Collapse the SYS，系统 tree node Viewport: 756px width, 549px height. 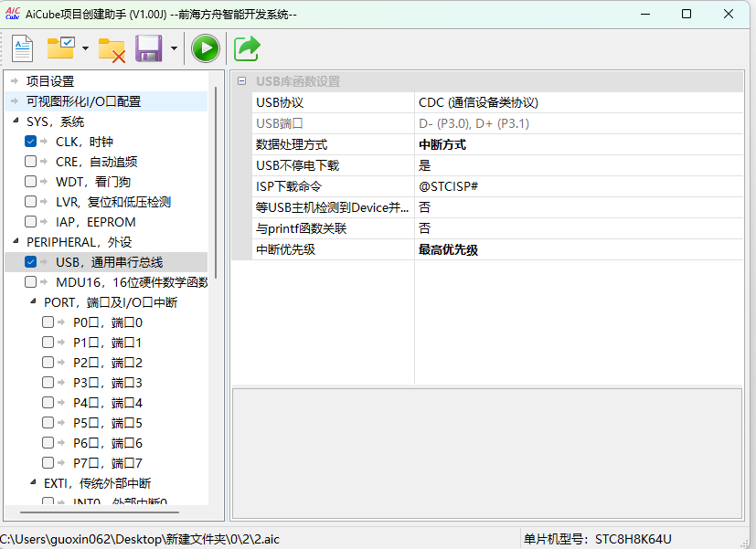tap(16, 121)
